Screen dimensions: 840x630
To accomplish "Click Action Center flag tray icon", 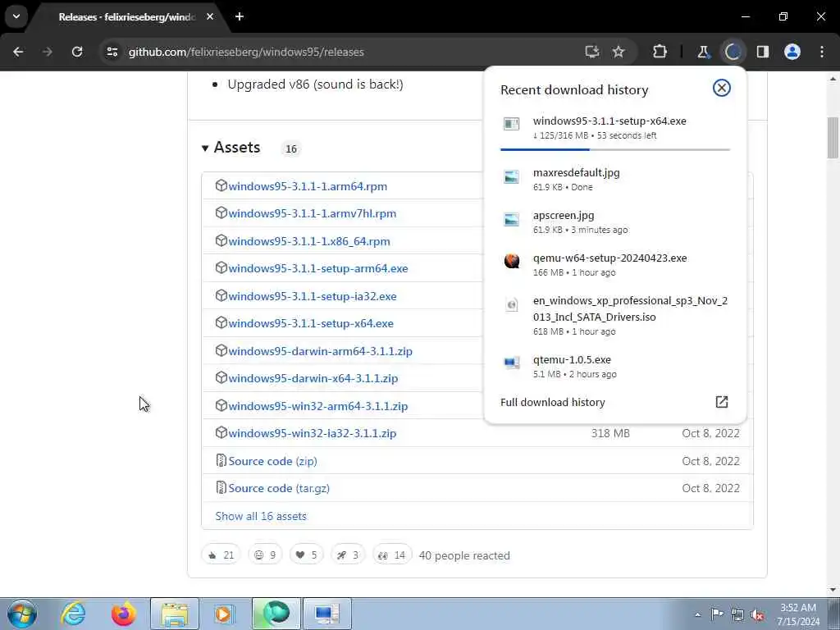I will coord(717,614).
